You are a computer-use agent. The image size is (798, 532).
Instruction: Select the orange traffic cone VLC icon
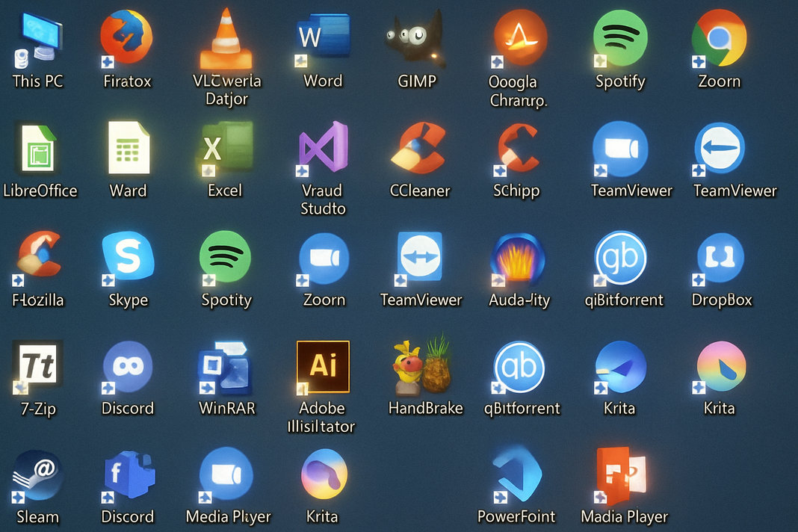click(226, 39)
